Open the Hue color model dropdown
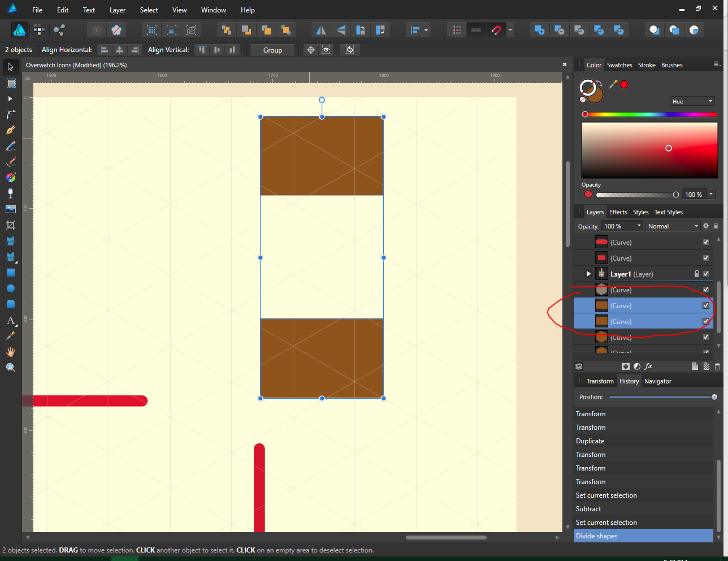Viewport: 728px width, 561px height. [692, 101]
